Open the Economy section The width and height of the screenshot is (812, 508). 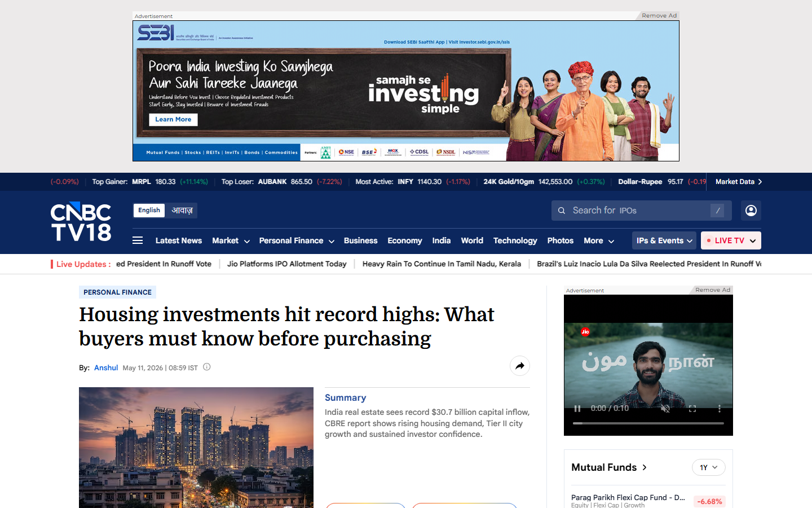[x=405, y=240]
